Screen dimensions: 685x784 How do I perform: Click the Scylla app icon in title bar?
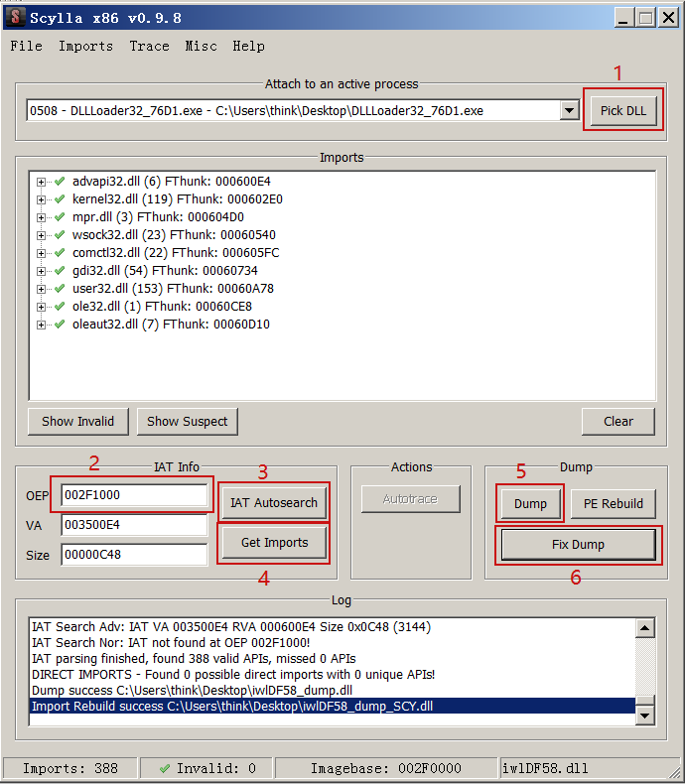(16, 18)
